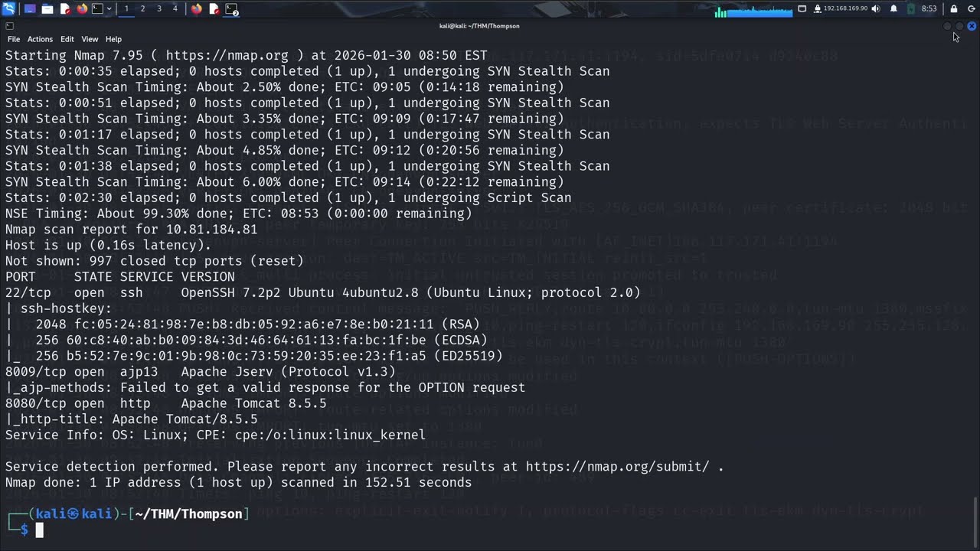Open the View menu
Viewport: 980px width, 551px height.
coord(90,39)
